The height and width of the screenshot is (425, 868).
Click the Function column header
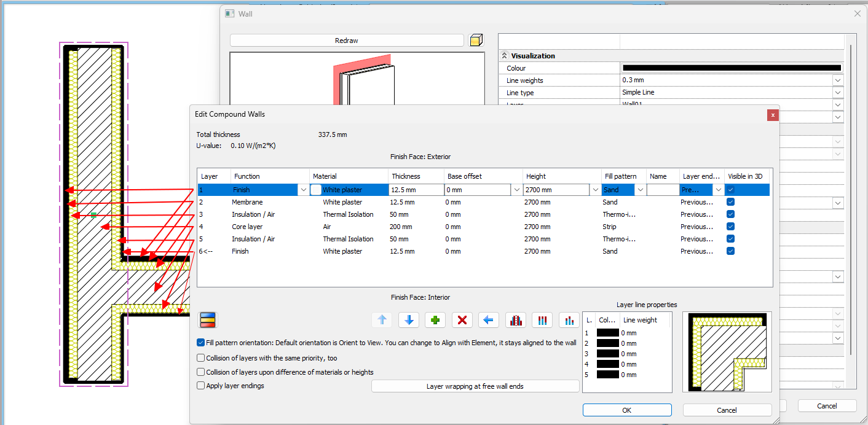click(x=269, y=176)
